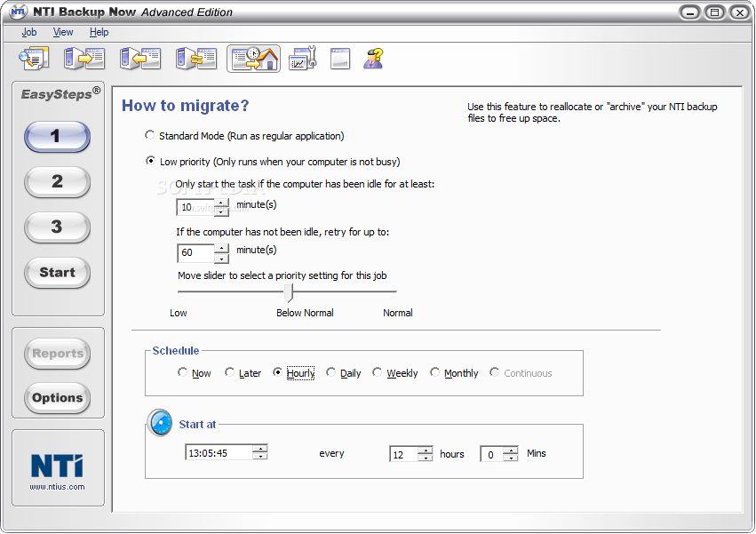Click the blue clock icon beside Start at
The height and width of the screenshot is (534, 756).
coord(160,423)
